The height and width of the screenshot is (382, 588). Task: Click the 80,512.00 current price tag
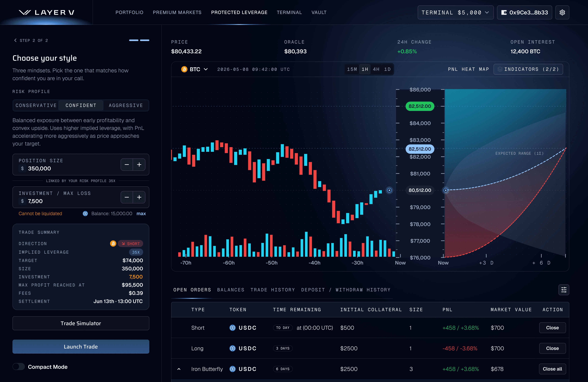pos(420,190)
